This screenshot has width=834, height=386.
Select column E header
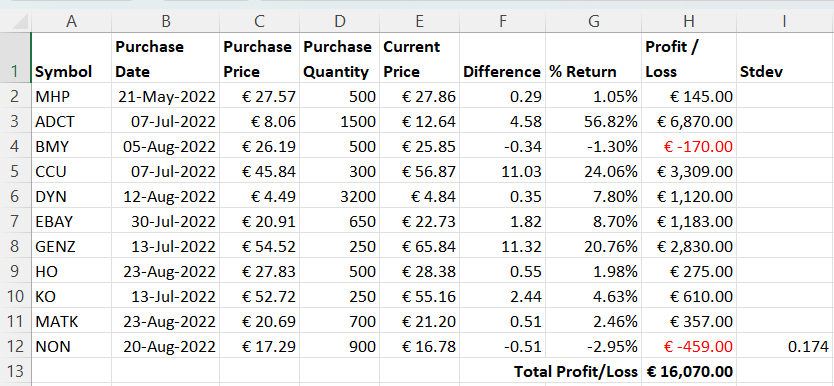[419, 21]
